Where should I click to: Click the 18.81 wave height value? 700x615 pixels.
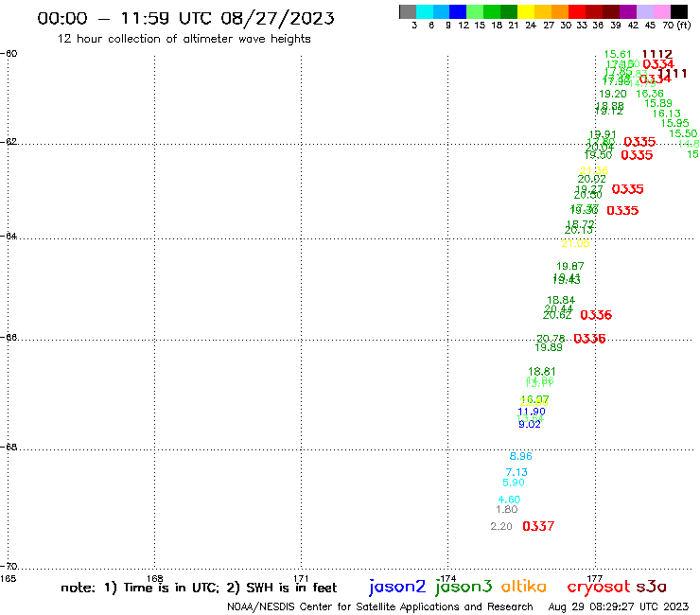pyautogui.click(x=541, y=371)
